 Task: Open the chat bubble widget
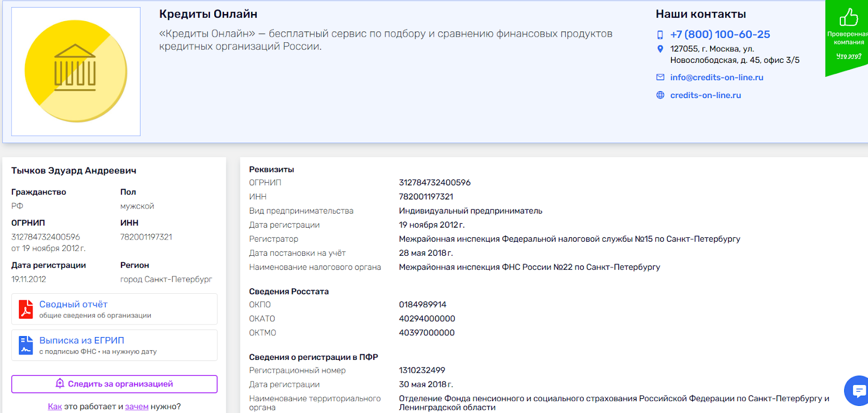(859, 390)
